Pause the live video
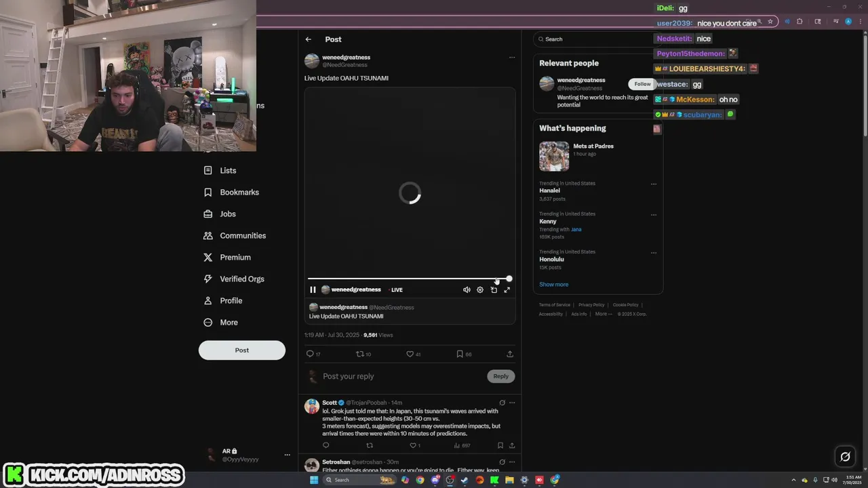 [x=313, y=289]
